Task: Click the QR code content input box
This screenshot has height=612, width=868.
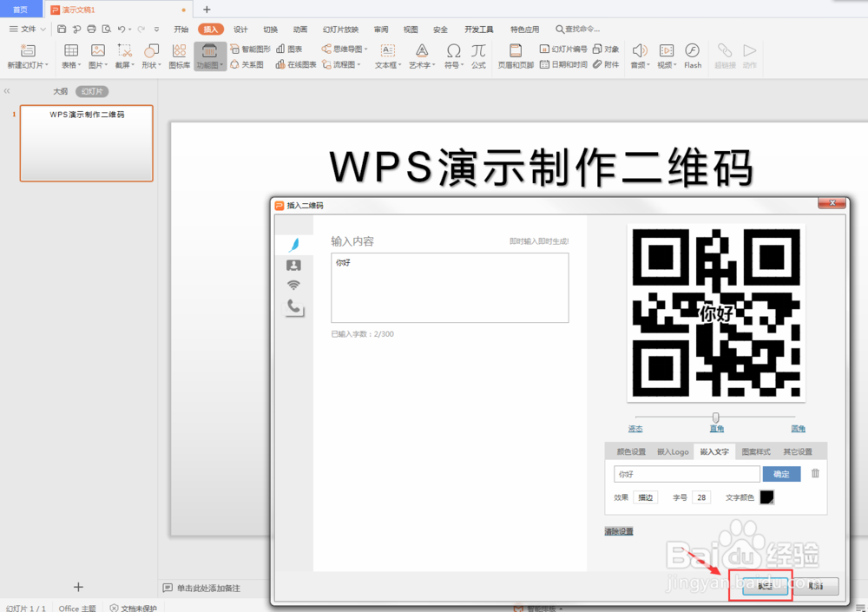Action: point(449,286)
